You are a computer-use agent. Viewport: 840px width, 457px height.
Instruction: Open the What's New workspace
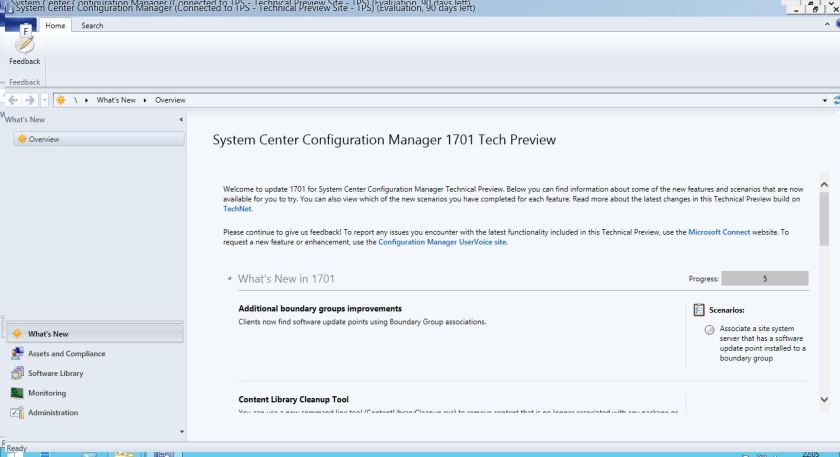(95, 334)
